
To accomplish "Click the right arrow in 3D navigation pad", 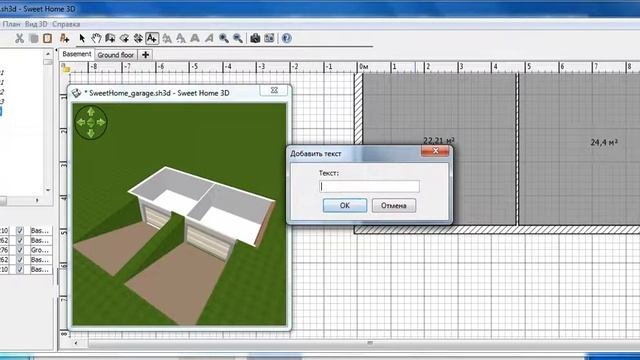I will 101,122.
